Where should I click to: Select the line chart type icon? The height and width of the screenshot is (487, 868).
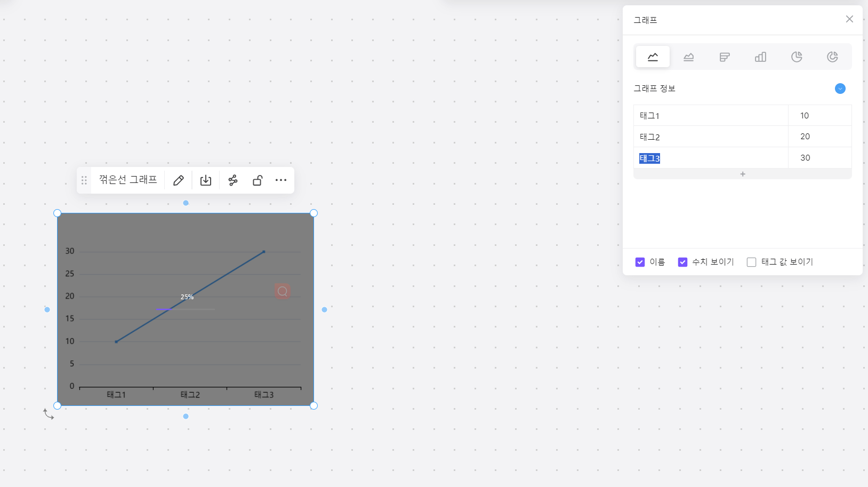(653, 57)
